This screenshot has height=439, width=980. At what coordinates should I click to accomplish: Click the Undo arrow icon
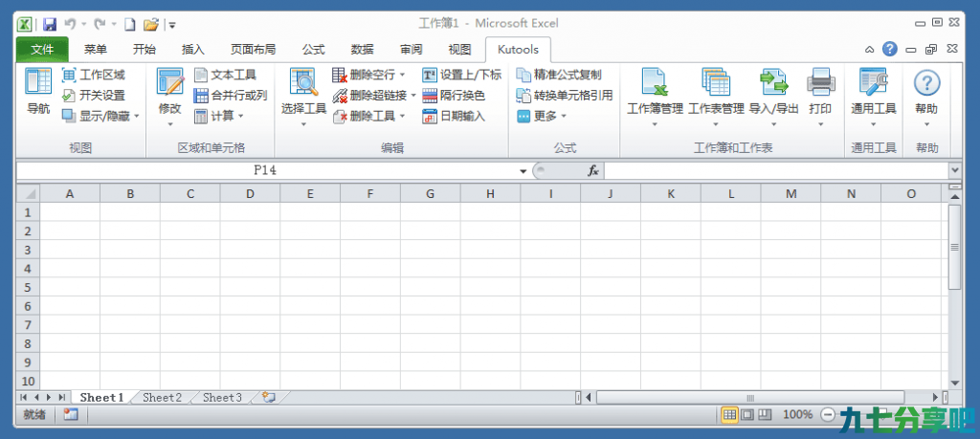(70, 24)
